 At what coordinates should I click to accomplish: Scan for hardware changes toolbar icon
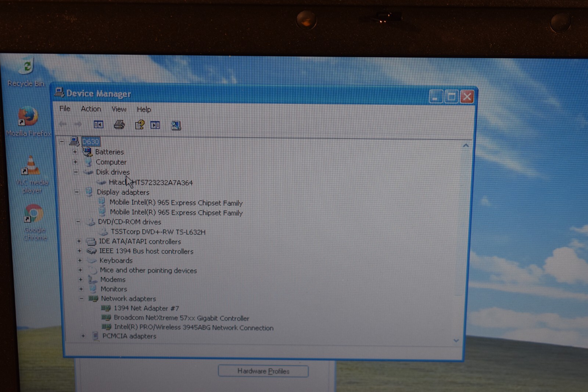[x=176, y=126]
